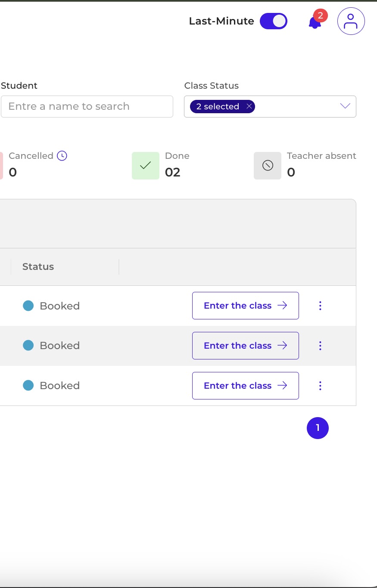Remove the '2 selected' filter chip via its x

(x=249, y=106)
